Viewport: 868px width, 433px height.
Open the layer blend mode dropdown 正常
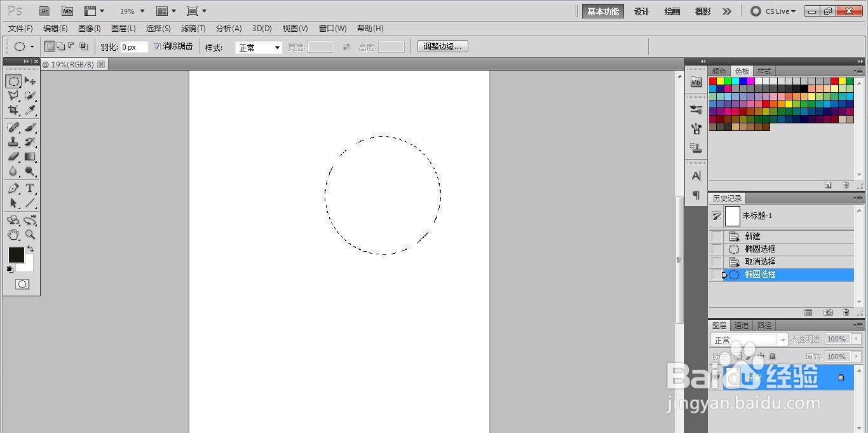[x=749, y=340]
